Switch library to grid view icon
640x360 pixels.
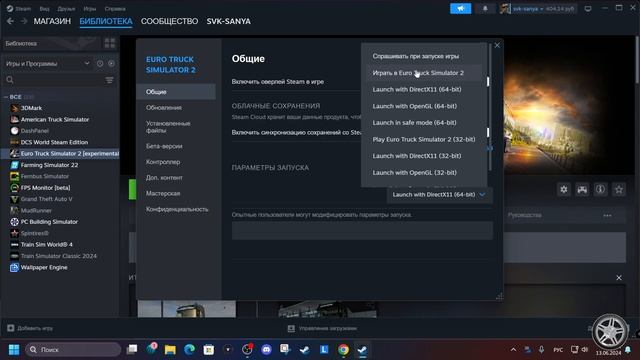(110, 43)
